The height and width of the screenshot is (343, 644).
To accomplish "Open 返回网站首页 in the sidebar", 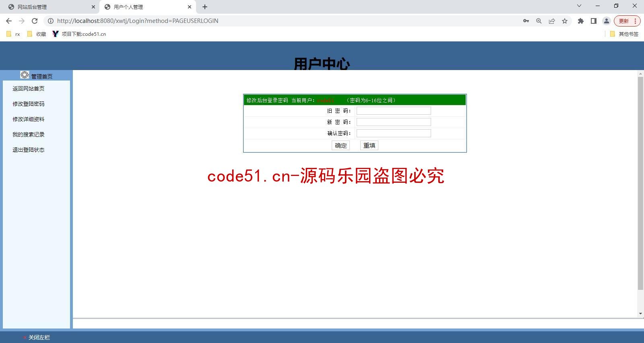I will point(29,89).
